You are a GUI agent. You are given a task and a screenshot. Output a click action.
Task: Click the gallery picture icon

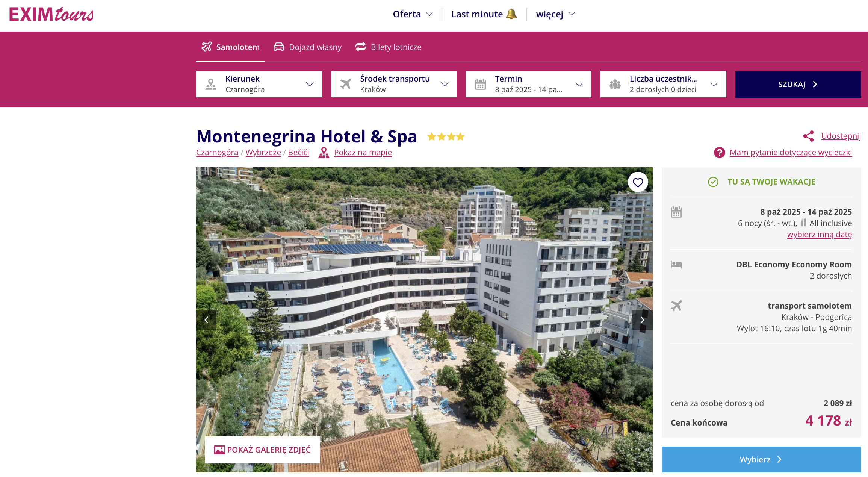click(x=219, y=450)
